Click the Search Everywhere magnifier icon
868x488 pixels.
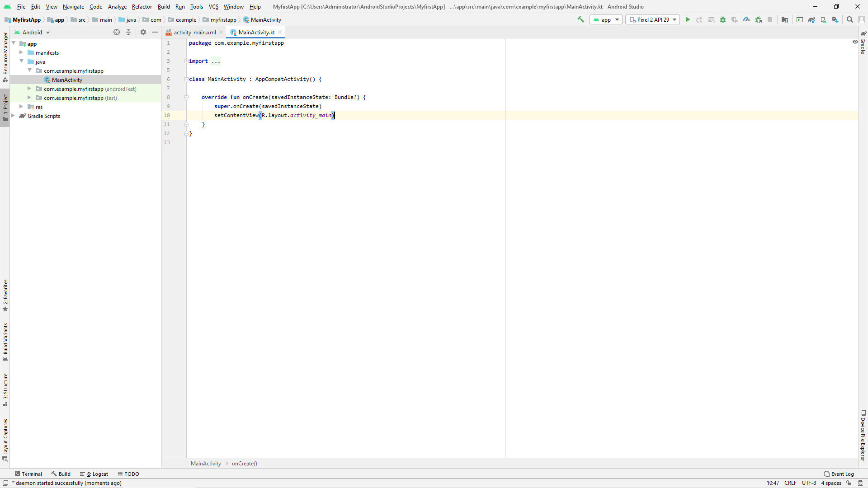tap(850, 19)
